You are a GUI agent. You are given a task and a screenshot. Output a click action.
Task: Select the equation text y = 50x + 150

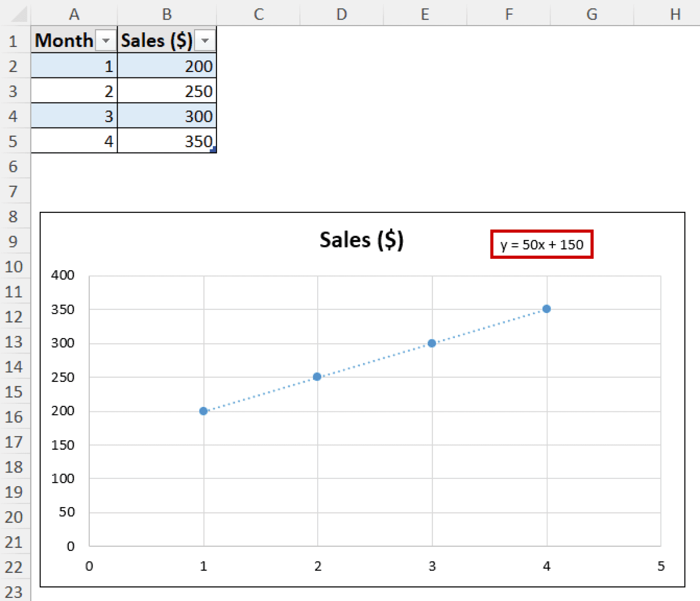coord(541,245)
